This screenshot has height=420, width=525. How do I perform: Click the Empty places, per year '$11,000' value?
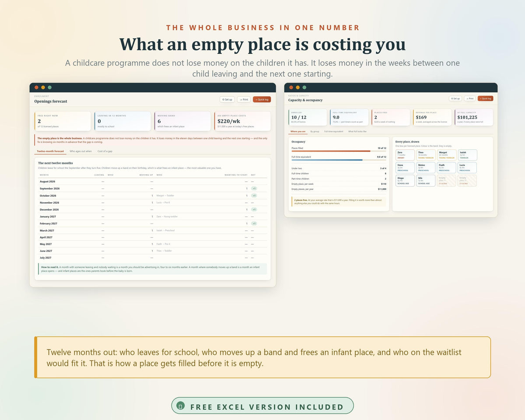pos(381,189)
